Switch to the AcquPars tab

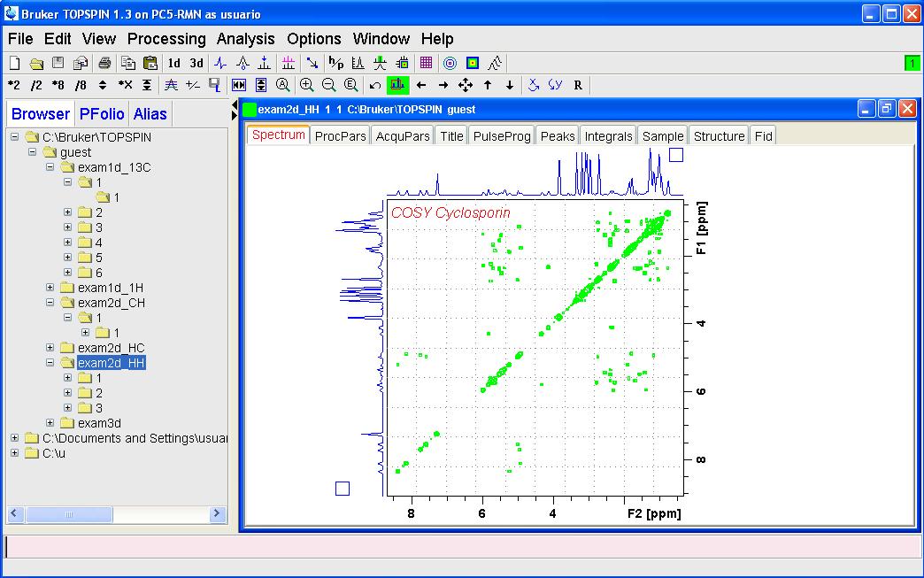coord(403,136)
